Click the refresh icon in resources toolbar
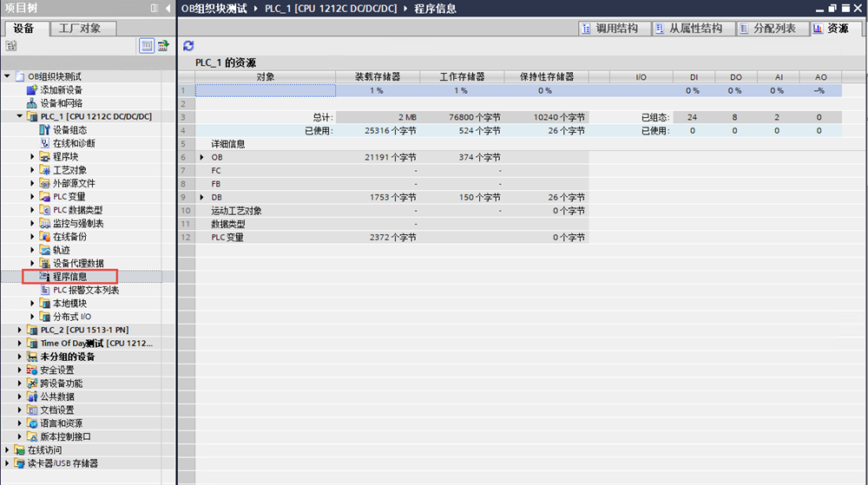Screen dimensions: 868x485 tap(188, 45)
